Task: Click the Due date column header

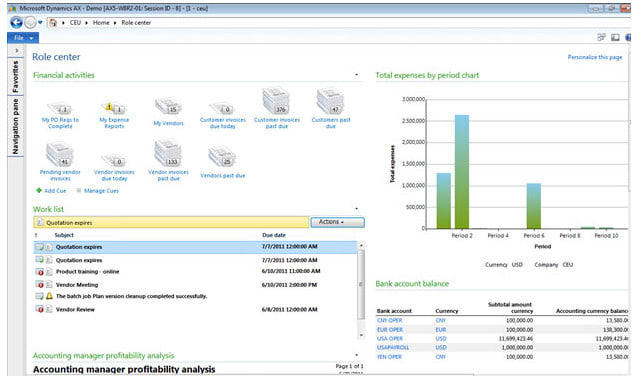Action: (274, 235)
